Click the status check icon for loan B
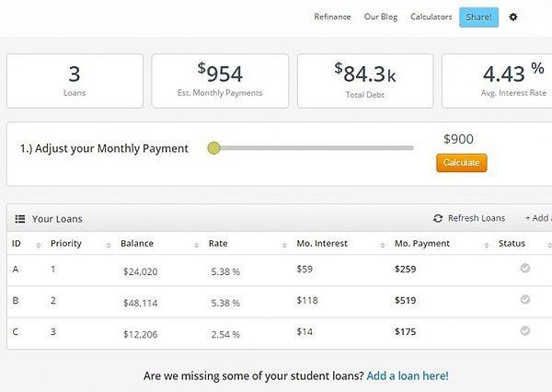 (x=525, y=299)
